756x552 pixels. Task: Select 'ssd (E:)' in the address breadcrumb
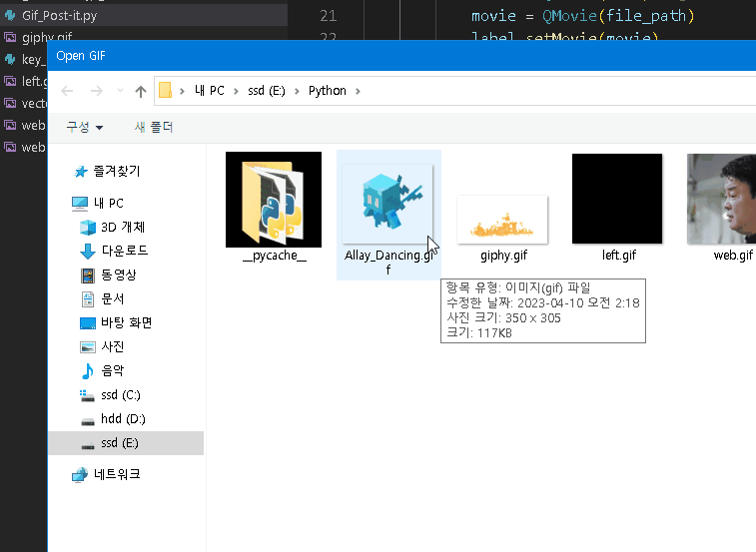coord(266,91)
